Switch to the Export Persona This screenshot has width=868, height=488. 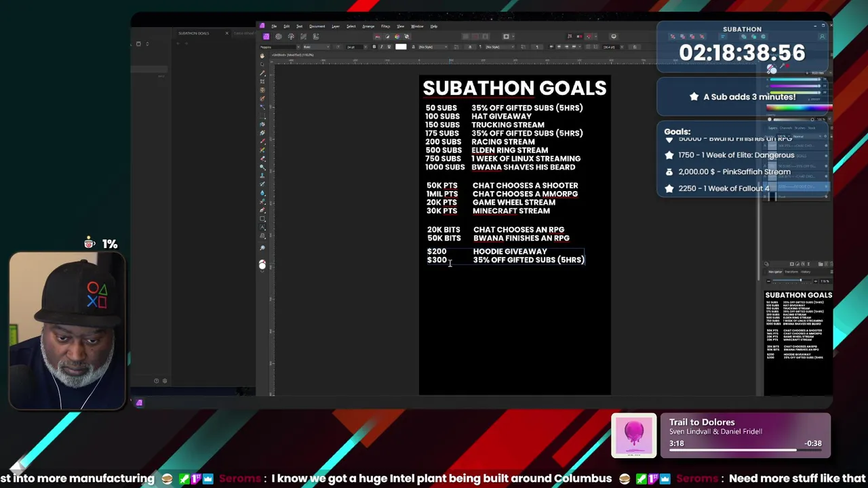pos(315,36)
